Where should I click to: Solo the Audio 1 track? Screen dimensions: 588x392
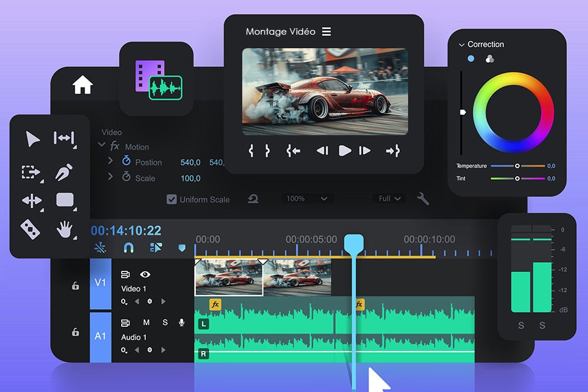(x=165, y=322)
